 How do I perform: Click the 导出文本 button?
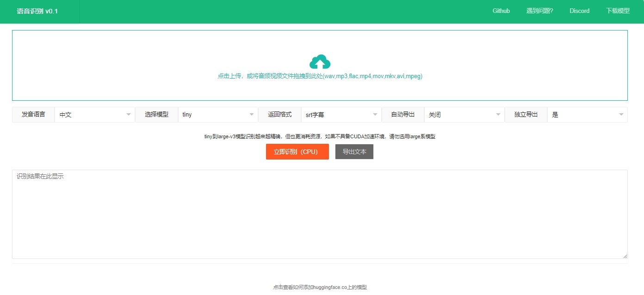coord(354,151)
